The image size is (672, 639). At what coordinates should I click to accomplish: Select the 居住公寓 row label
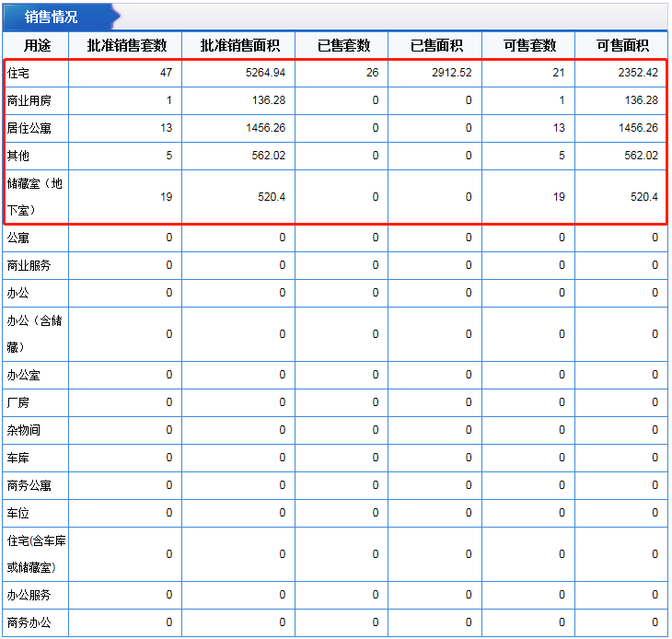(x=29, y=128)
